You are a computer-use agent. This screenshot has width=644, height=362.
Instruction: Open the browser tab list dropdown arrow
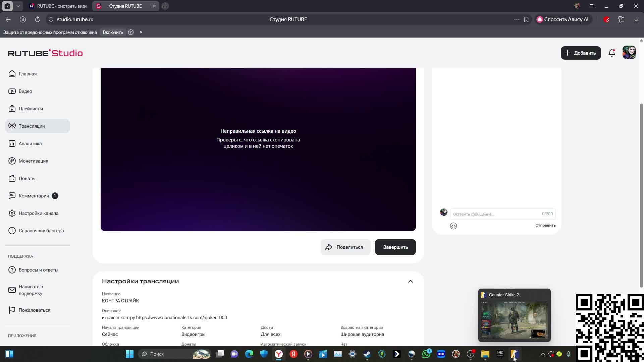18,6
